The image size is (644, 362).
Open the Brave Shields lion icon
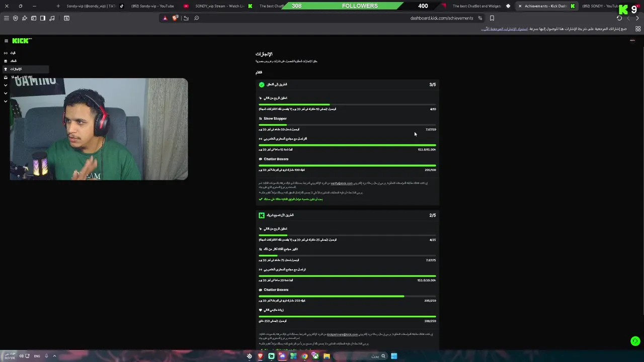pos(175,18)
